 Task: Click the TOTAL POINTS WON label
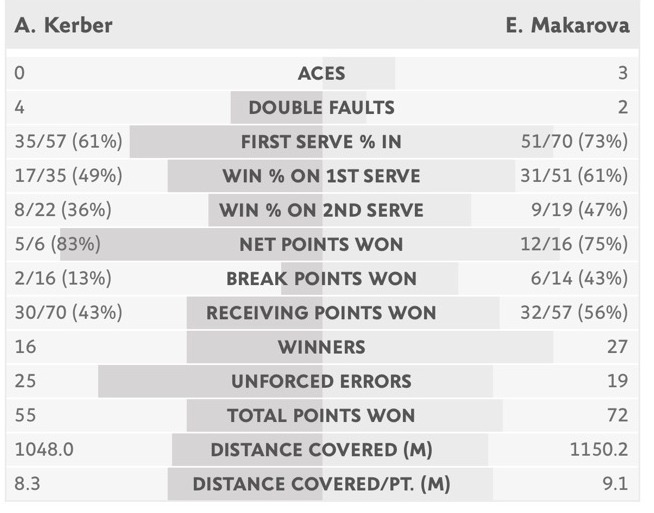point(322,415)
